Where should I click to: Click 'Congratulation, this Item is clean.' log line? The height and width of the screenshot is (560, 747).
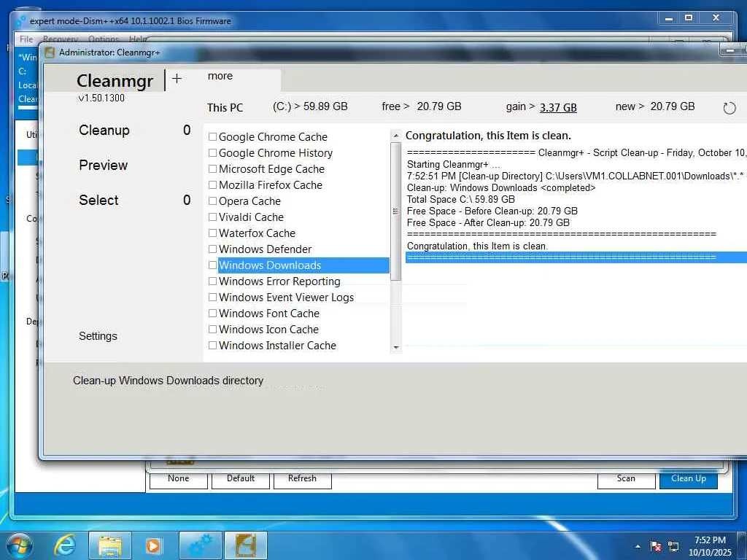pos(477,246)
